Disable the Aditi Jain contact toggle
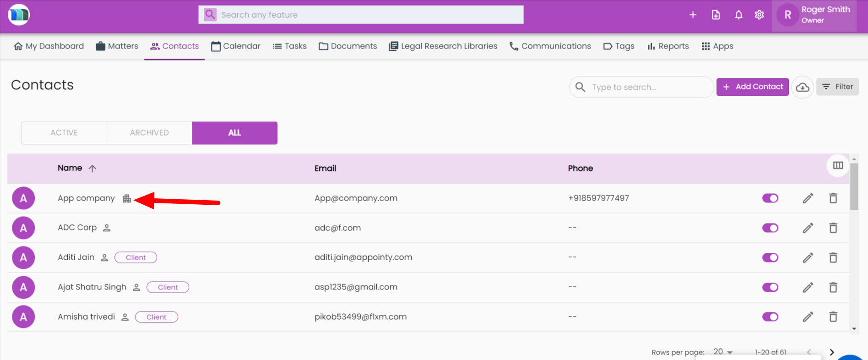The image size is (868, 360). (x=770, y=257)
